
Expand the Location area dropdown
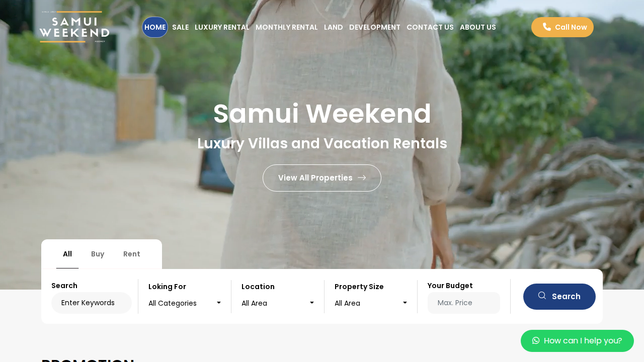[278, 303]
